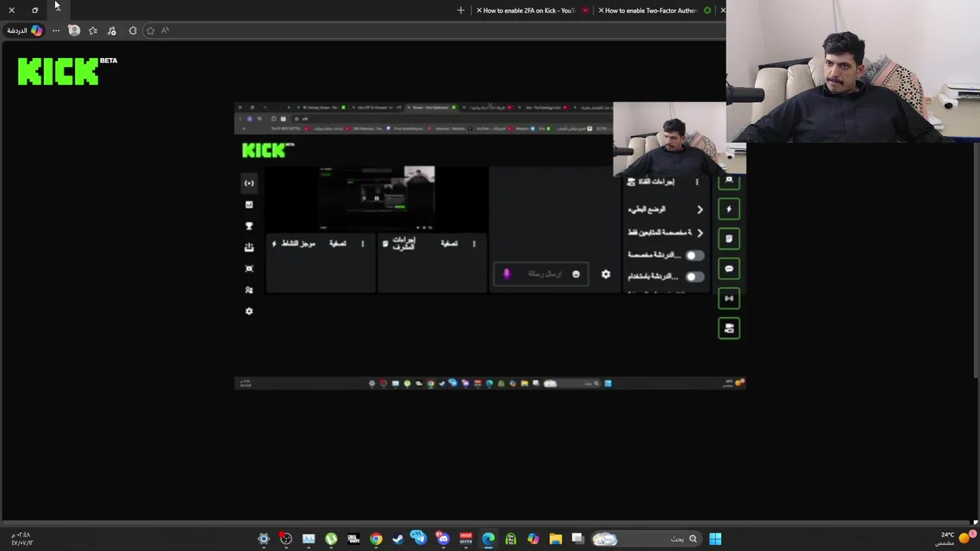Open Edge extensions puzzle icon
980x551 pixels.
[x=132, y=31]
